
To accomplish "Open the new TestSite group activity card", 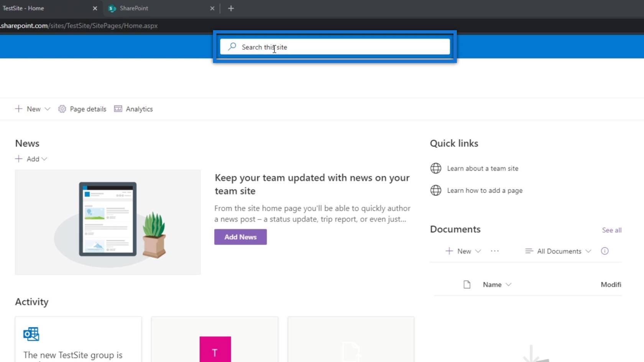I will click(78, 339).
